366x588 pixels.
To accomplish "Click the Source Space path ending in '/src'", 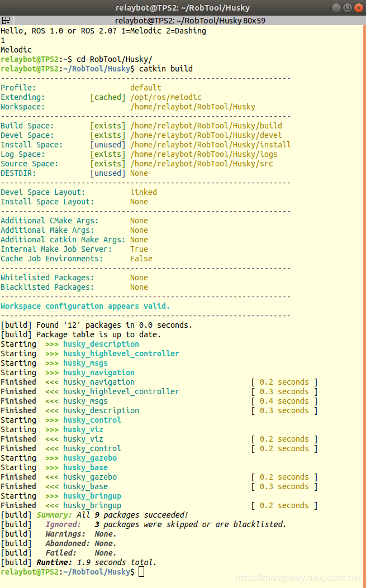I will 202,164.
